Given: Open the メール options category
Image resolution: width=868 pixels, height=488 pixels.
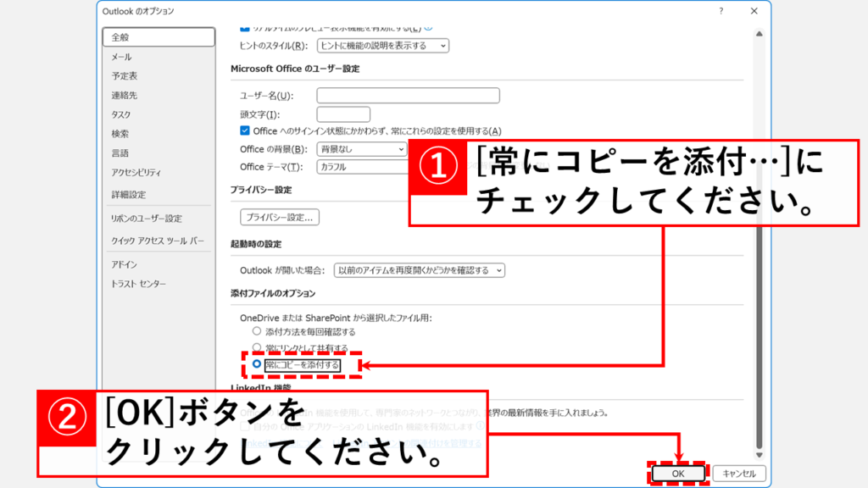Looking at the screenshot, I should (x=121, y=57).
